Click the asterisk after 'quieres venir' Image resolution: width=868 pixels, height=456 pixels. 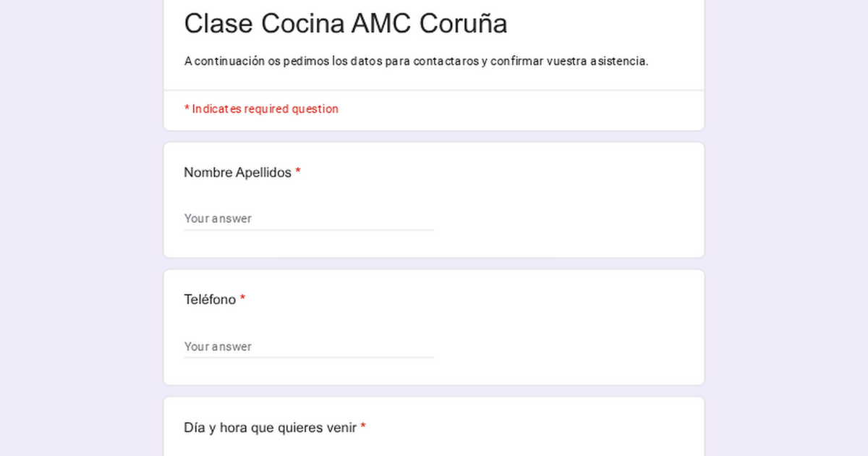[x=363, y=427]
